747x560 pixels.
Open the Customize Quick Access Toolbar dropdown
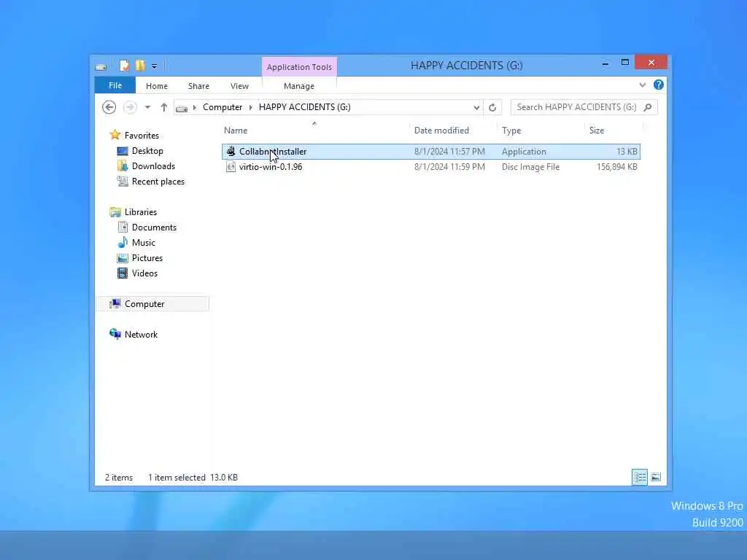click(155, 66)
